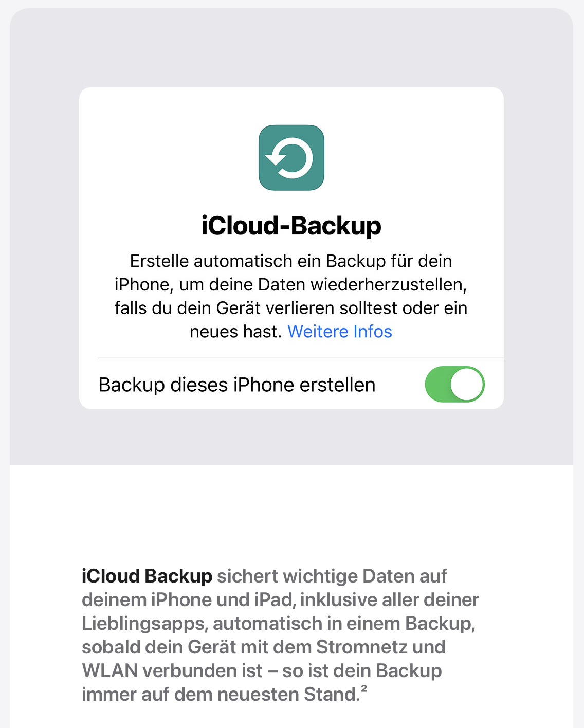Click the iCloud-Backup heading
This screenshot has width=584, height=728.
click(x=291, y=226)
